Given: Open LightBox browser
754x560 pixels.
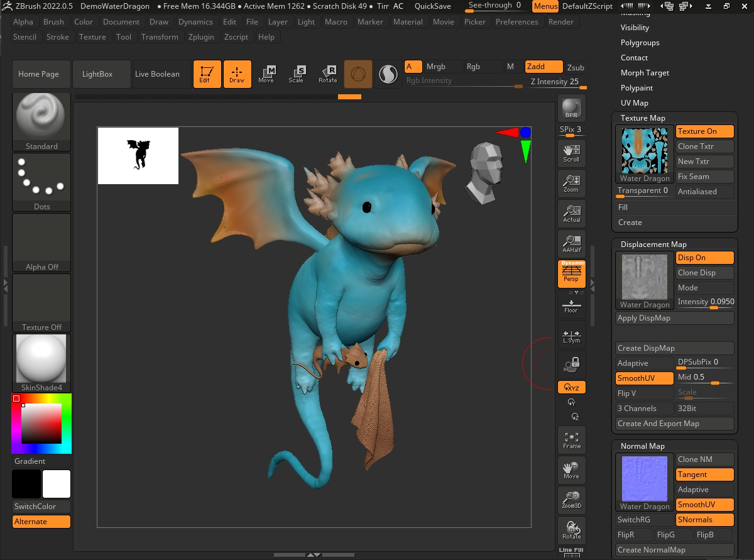Looking at the screenshot, I should [97, 74].
